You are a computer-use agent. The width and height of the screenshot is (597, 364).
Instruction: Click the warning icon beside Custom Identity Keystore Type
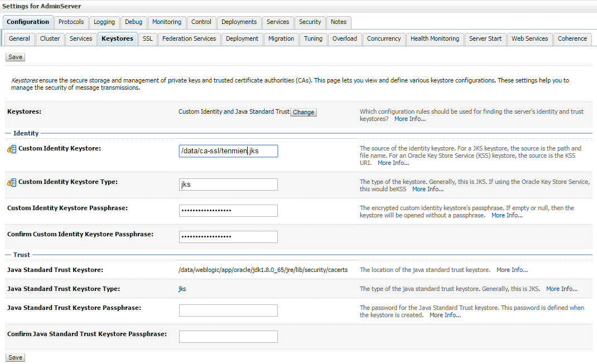coord(12,183)
